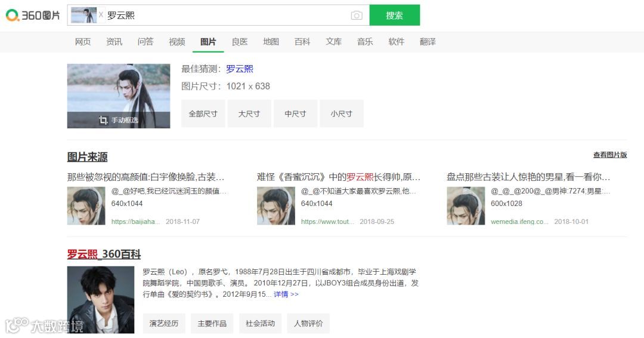Image resolution: width=644 pixels, height=338 pixels.
Task: Switch to the 地图 tab
Action: pyautogui.click(x=271, y=42)
